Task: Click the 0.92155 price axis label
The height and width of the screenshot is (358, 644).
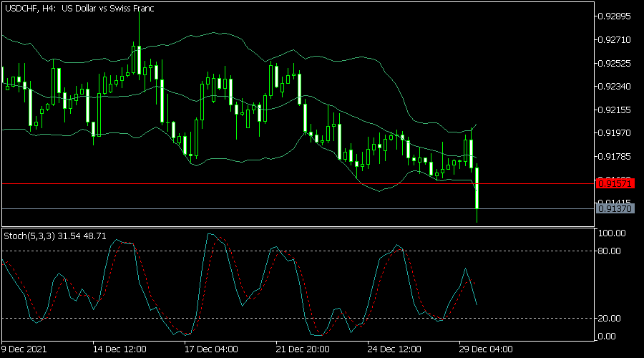Action: pyautogui.click(x=615, y=110)
